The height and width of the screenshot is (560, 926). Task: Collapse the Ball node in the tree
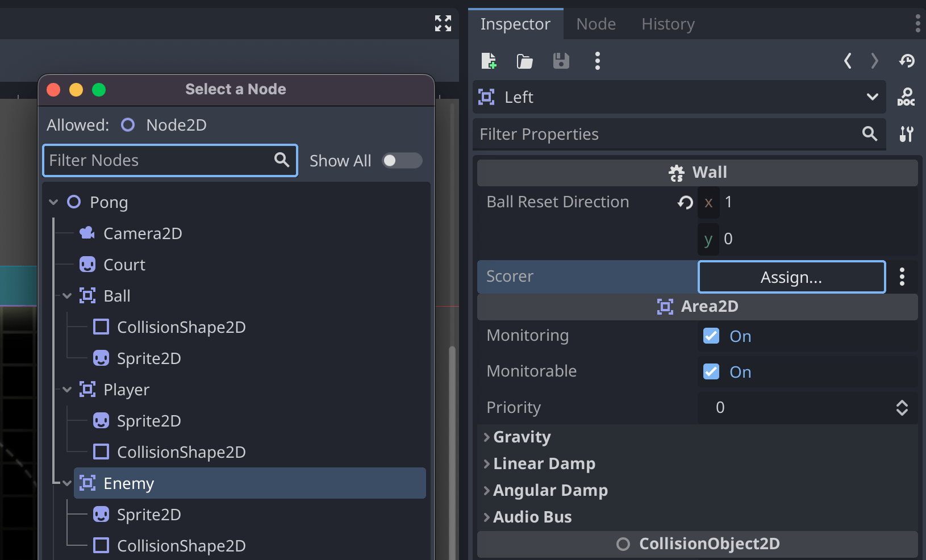pyautogui.click(x=67, y=296)
